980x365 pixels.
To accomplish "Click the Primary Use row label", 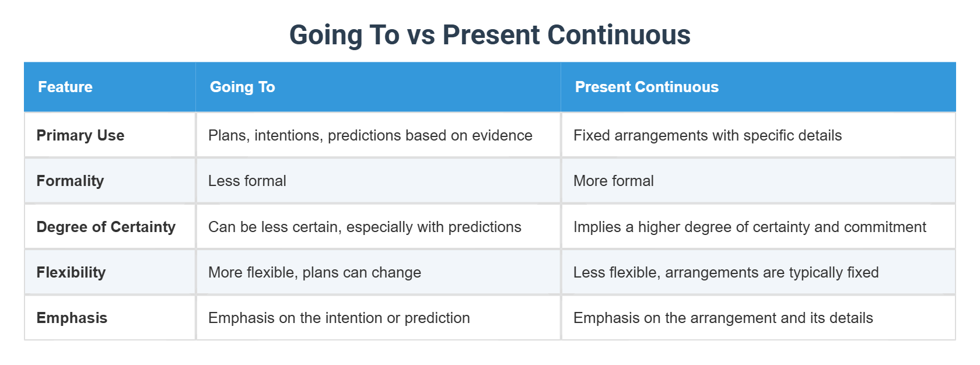I will point(80,135).
